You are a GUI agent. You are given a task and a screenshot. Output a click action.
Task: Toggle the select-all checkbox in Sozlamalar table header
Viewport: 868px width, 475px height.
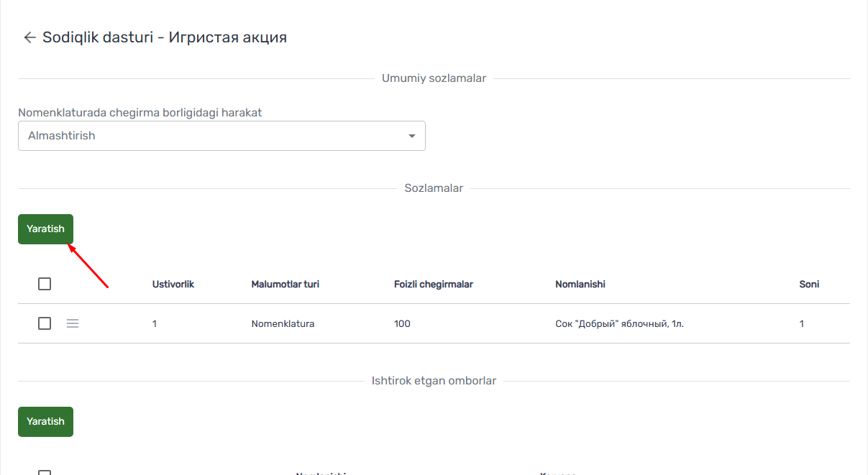pos(45,284)
